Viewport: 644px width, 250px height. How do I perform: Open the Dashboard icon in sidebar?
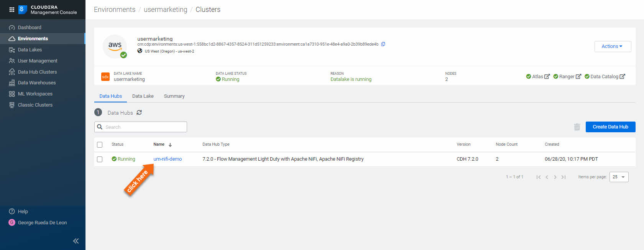[12, 28]
